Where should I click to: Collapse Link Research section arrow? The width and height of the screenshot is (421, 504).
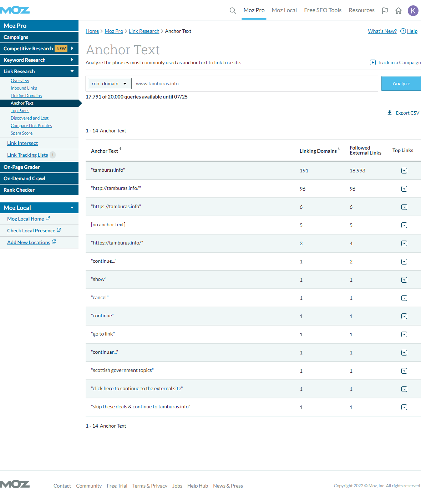[72, 71]
